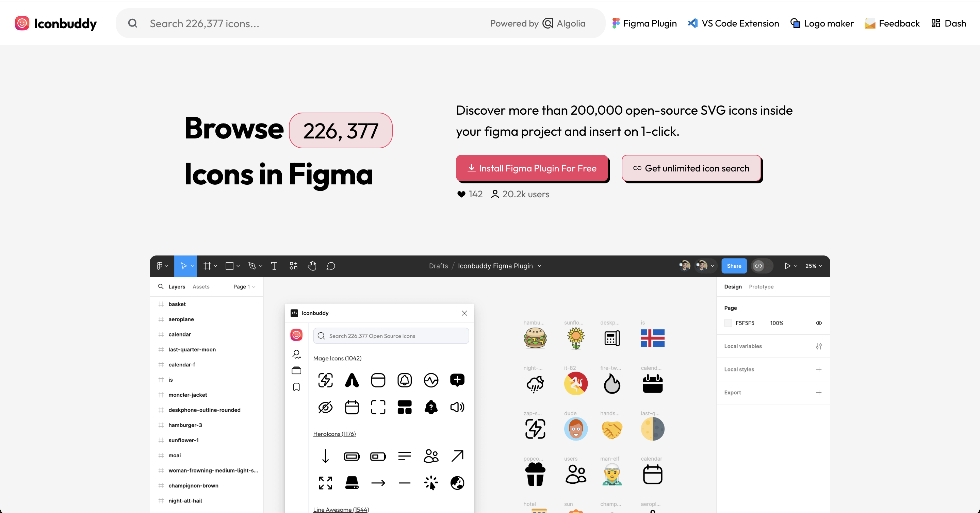980x513 pixels.
Task: Insert the eye-off icon from Mage Icons
Action: pos(325,407)
